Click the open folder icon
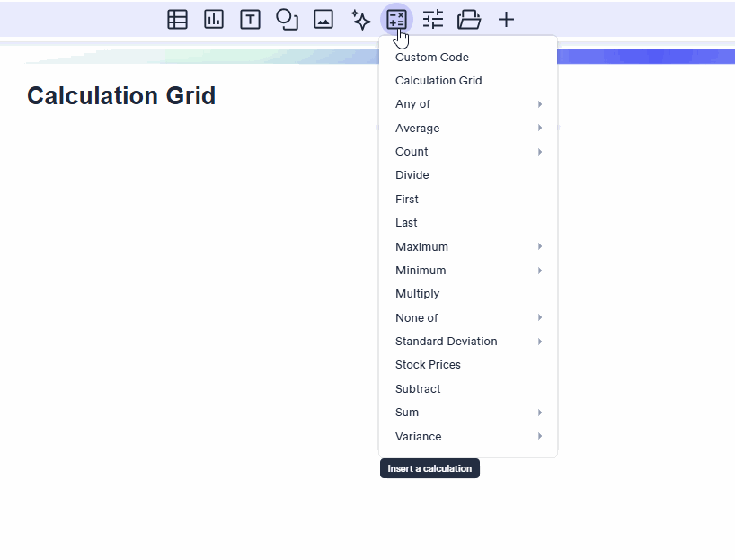Viewport: 735px width, 560px height. click(x=469, y=19)
